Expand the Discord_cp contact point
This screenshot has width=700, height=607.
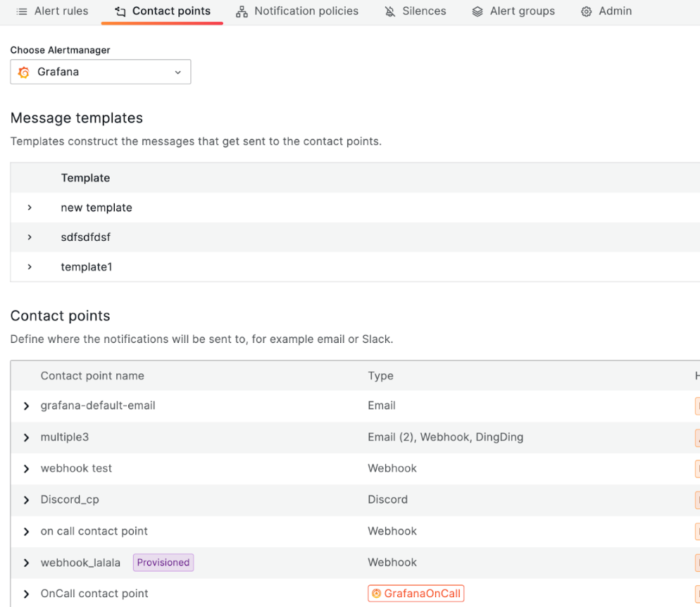tap(26, 500)
